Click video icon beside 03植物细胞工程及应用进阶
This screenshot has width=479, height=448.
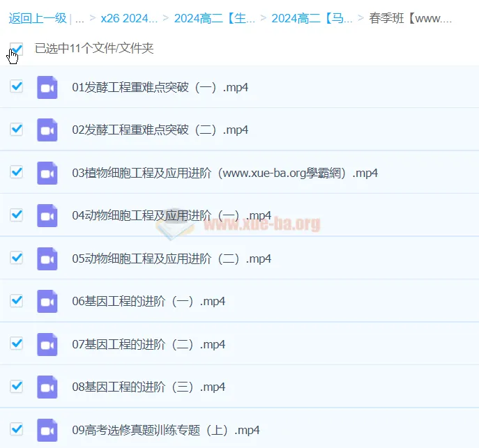point(47,173)
